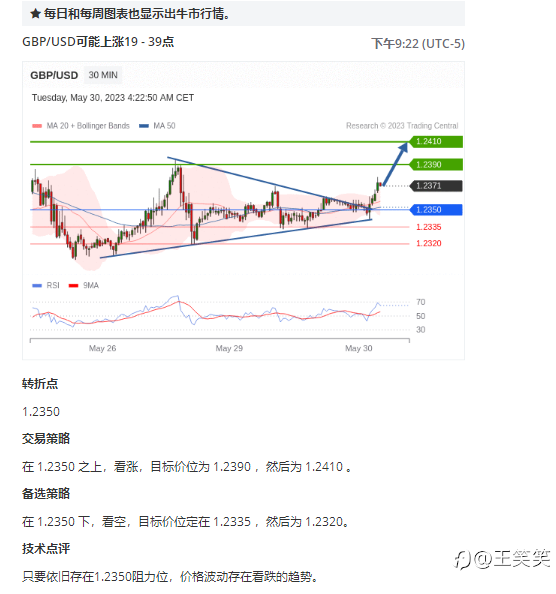Click the RSI 30 axis value
The image size is (556, 594).
click(x=420, y=330)
